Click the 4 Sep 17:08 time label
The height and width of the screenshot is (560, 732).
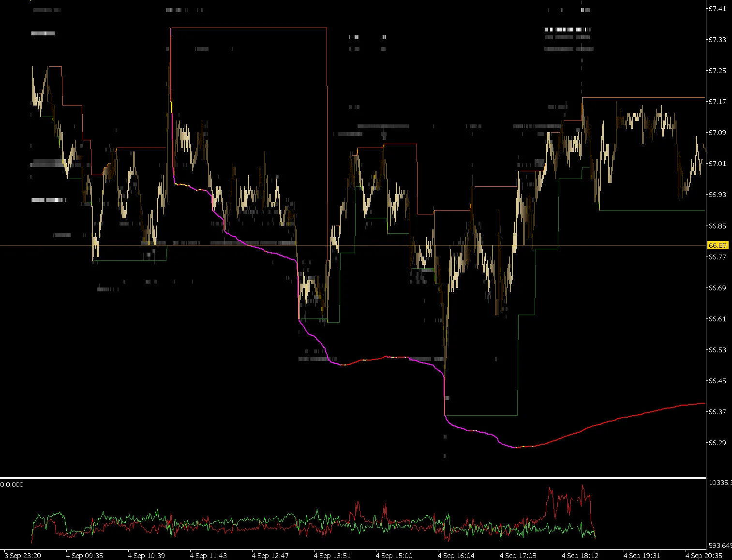tap(518, 556)
